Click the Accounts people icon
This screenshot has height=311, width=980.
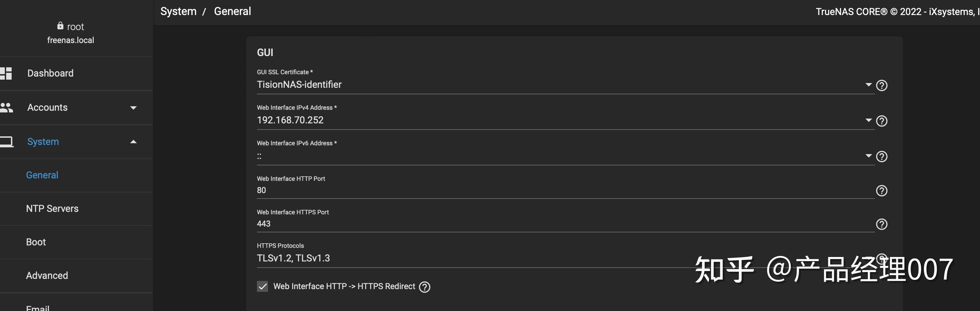point(8,107)
